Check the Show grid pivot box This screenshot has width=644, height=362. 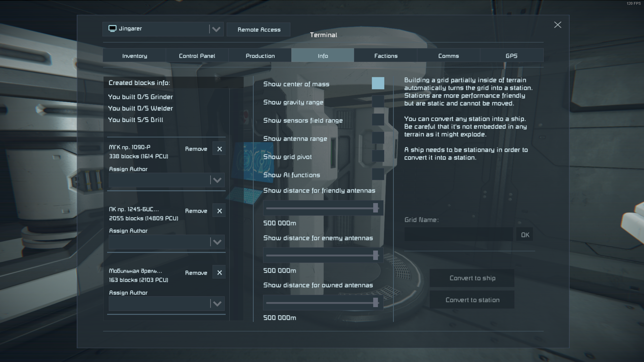[x=378, y=156]
